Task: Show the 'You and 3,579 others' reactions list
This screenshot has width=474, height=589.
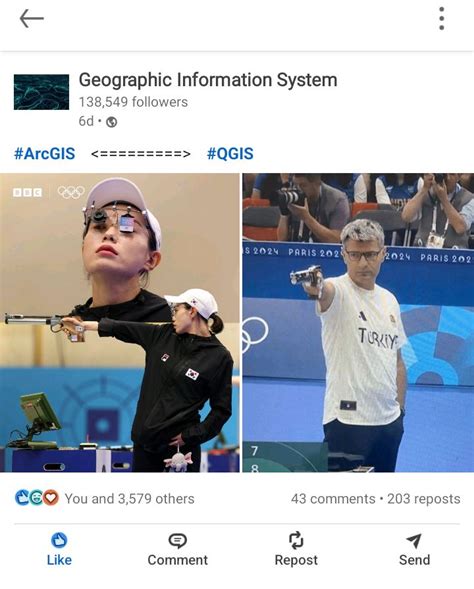Action: click(130, 498)
